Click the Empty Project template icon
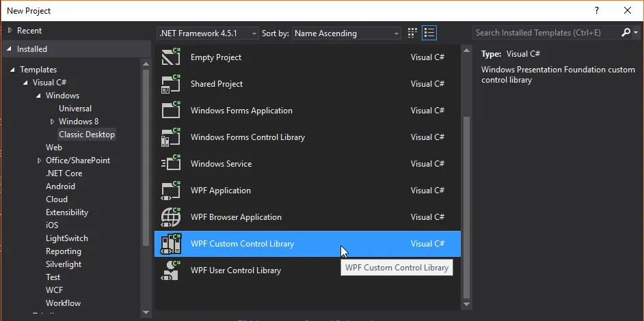Screen dimensions: 644x321 point(171,57)
